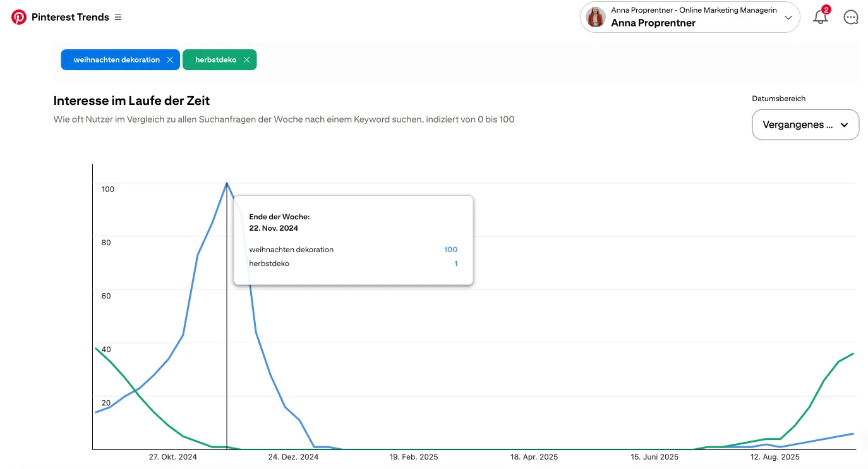868x469 pixels.
Task: Click the '24. Dez. 2024' axis label
Action: (293, 457)
